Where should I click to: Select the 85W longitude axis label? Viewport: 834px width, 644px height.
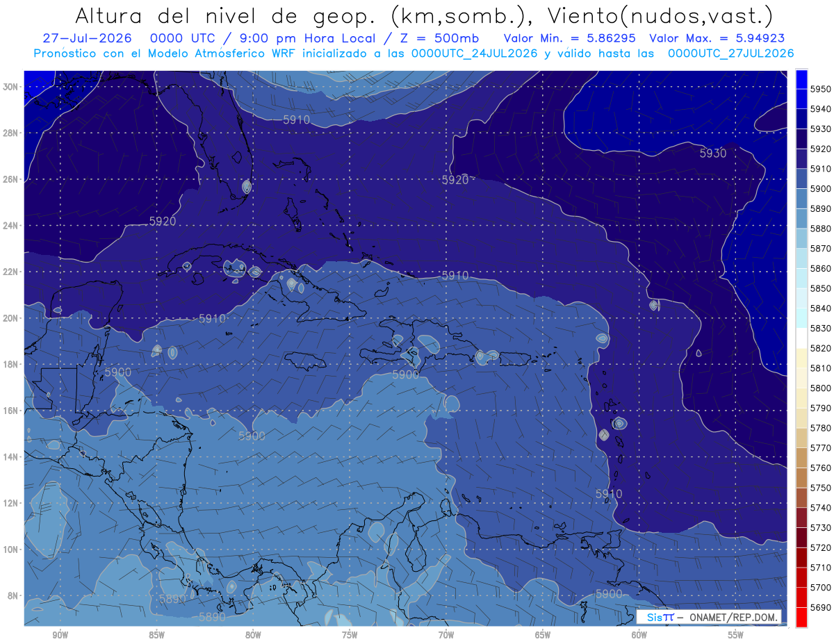pyautogui.click(x=156, y=634)
